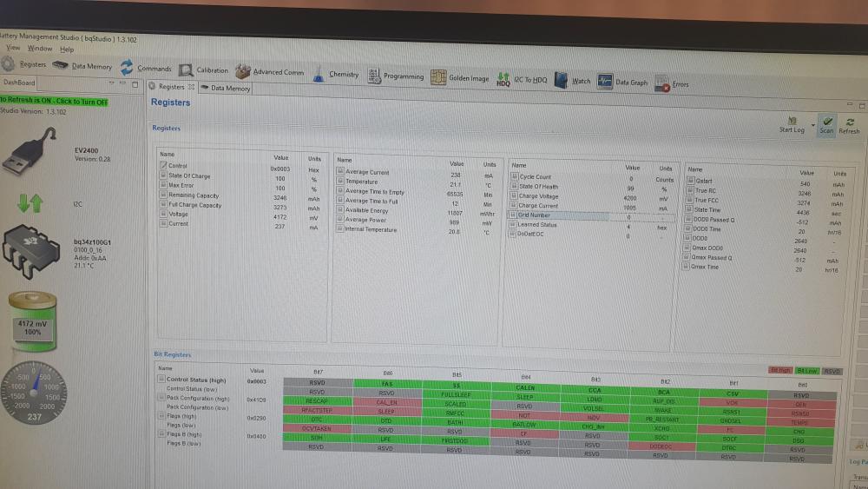Open the View menu

tap(13, 48)
